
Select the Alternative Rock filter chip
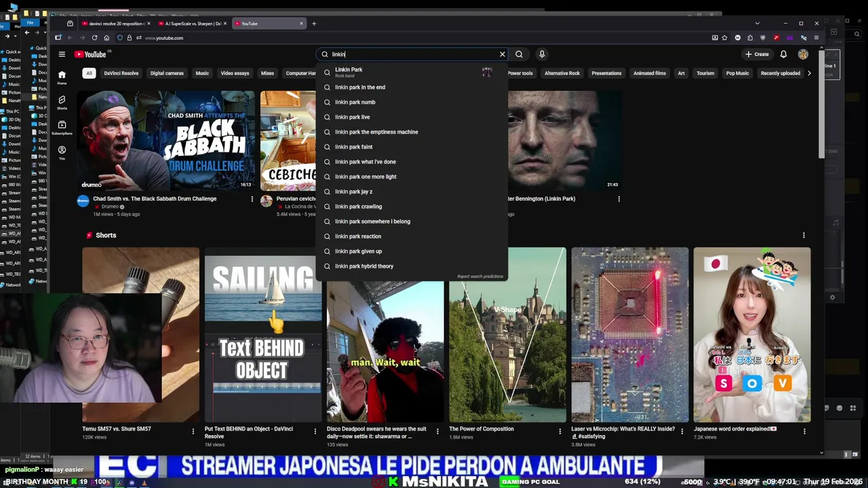coord(562,73)
